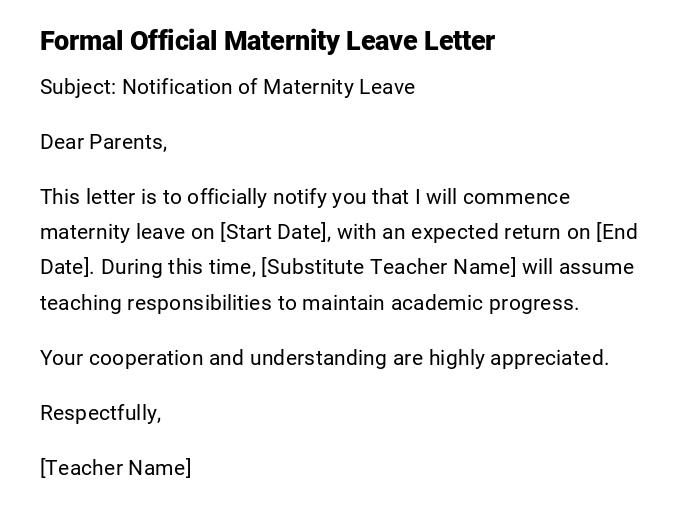Image resolution: width=700 pixels, height=530 pixels.
Task: Click the '[Teacher Name]' signature placeholder
Action: pyautogui.click(x=115, y=468)
